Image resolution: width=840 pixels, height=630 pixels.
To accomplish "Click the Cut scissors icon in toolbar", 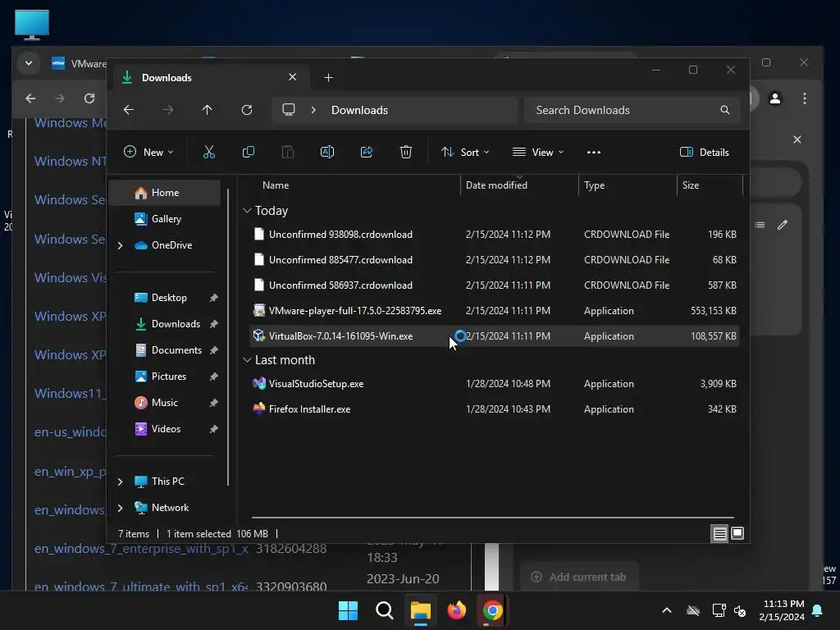I will point(209,152).
